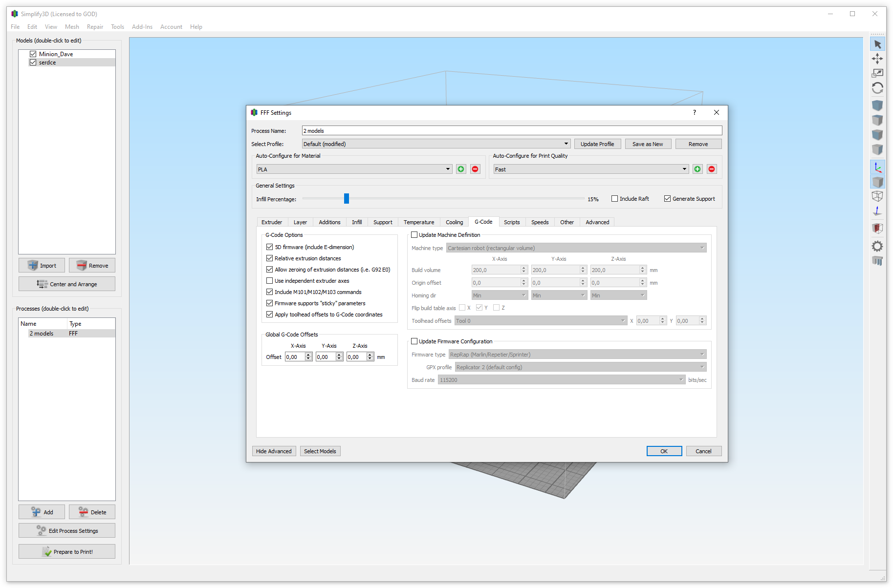This screenshot has height=588, width=893.
Task: Toggle Relative extrusion distances checkbox
Action: [269, 258]
